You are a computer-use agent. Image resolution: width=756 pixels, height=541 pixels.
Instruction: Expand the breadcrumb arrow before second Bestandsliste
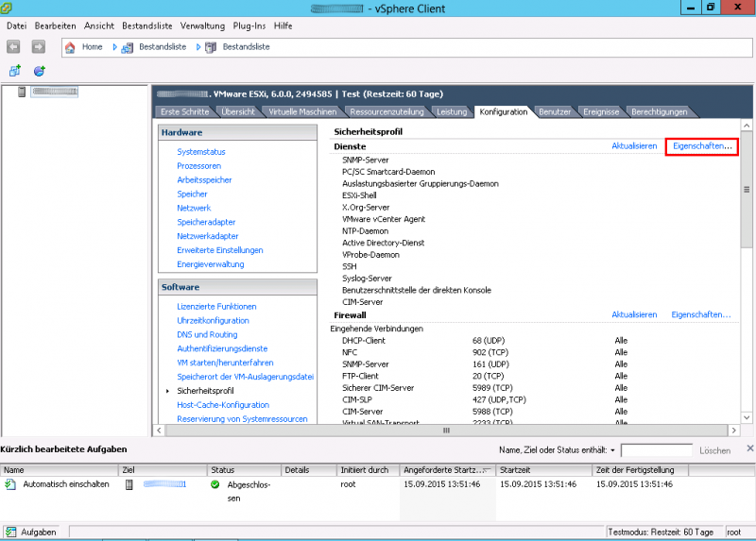(x=198, y=47)
